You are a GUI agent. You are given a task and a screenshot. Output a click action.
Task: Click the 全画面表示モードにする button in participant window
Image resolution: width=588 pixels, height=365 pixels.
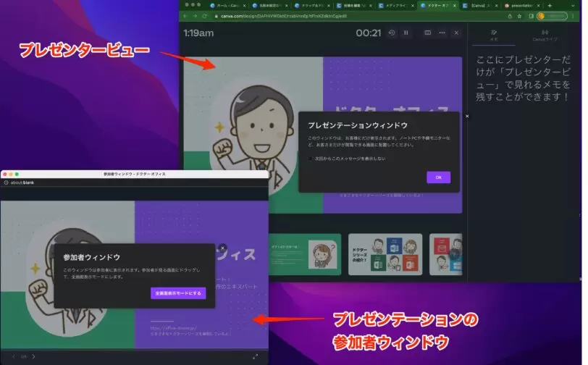[178, 293]
